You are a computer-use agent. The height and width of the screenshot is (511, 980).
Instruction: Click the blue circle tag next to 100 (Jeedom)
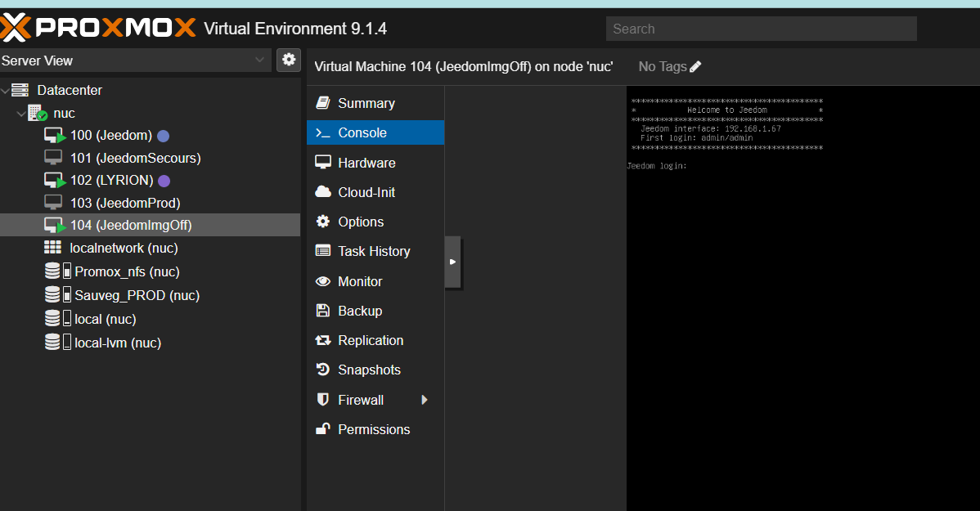point(163,136)
